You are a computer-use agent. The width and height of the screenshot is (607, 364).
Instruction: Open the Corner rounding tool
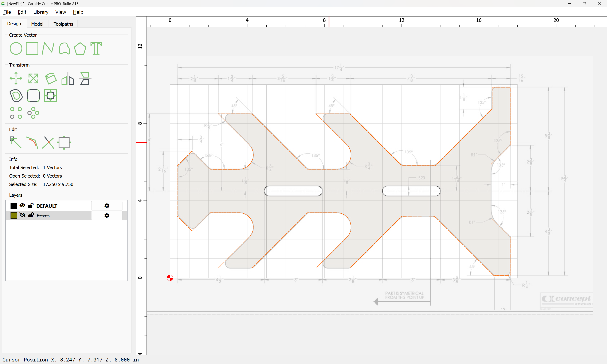click(x=33, y=95)
